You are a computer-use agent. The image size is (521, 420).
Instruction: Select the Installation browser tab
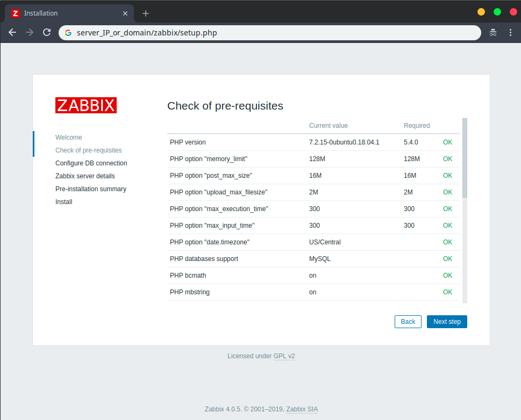coord(65,13)
